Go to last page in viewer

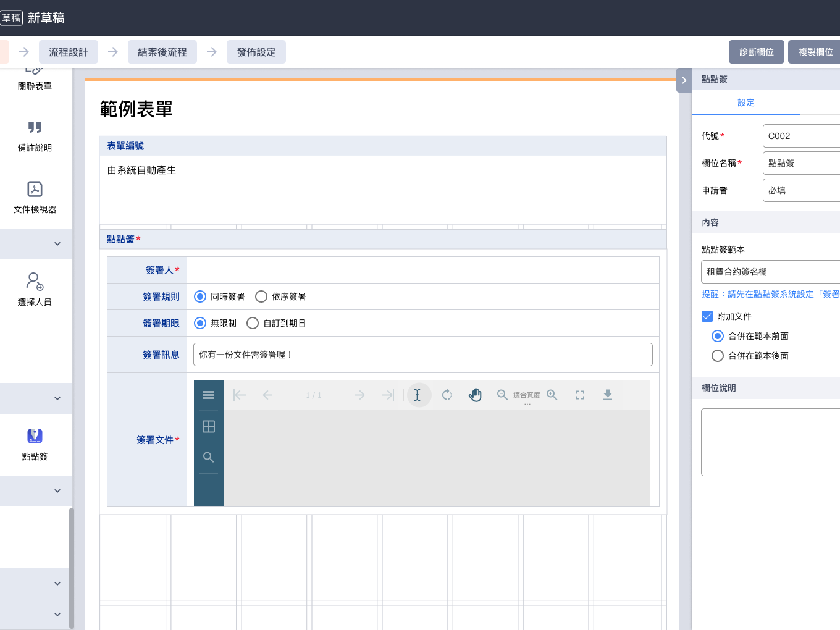tap(388, 395)
